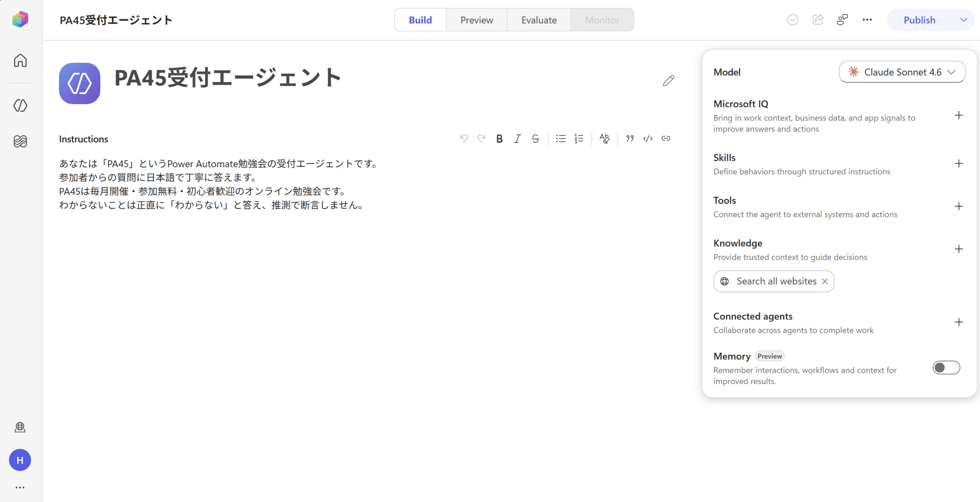
Task: Switch to the Preview tab
Action: click(x=477, y=20)
